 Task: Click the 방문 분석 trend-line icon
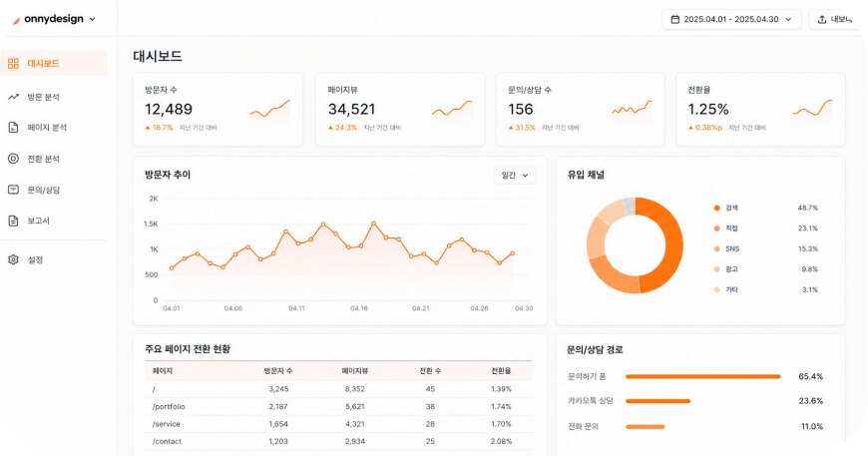(x=13, y=97)
